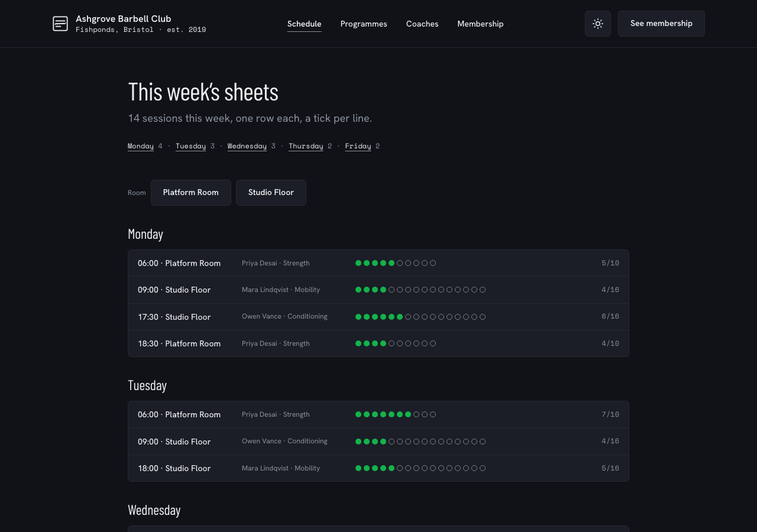Jump to the Tuesday anchor link

click(191, 146)
